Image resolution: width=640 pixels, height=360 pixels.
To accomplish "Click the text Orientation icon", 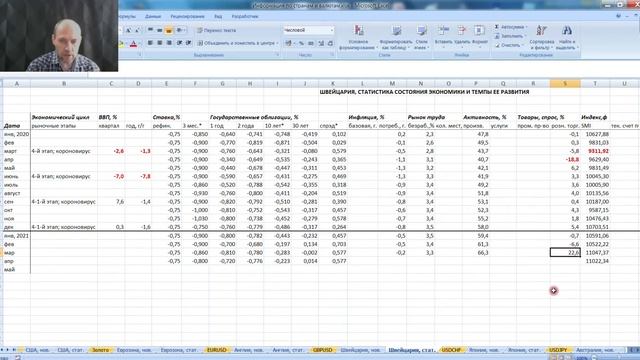I will coord(179,30).
